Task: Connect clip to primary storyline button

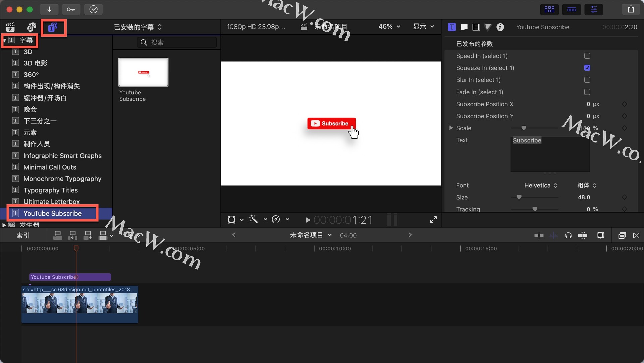Action: (58, 235)
